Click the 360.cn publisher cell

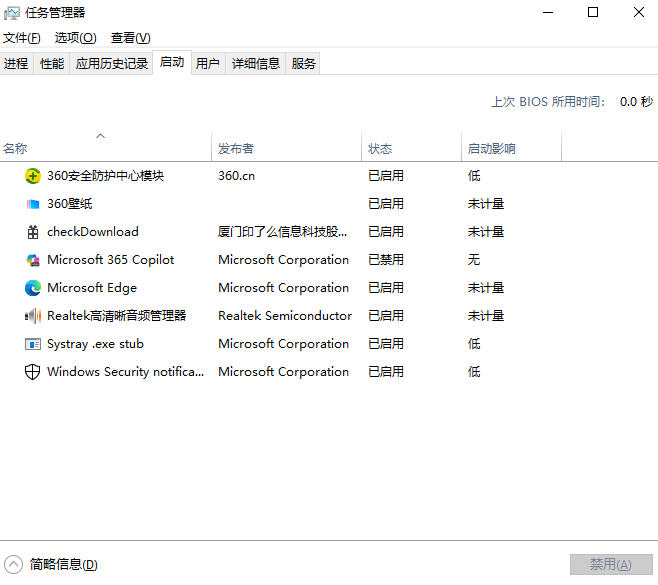(x=236, y=176)
